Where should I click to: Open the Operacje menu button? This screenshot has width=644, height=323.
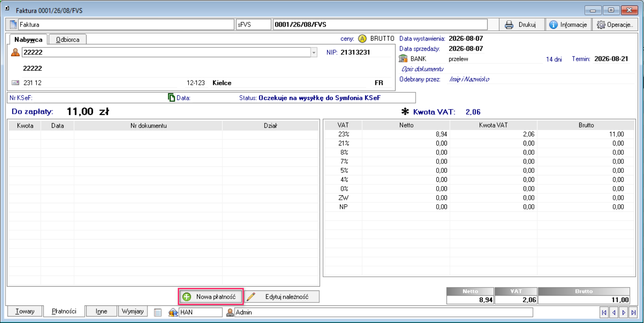[615, 24]
